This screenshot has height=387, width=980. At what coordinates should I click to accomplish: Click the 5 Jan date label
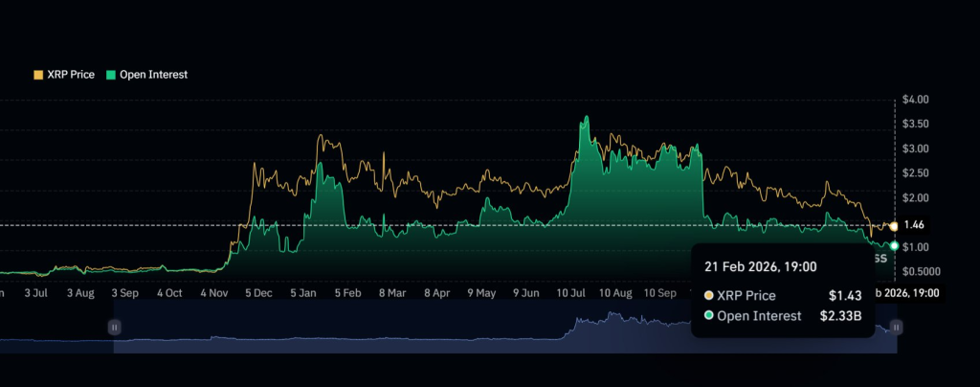(x=303, y=292)
